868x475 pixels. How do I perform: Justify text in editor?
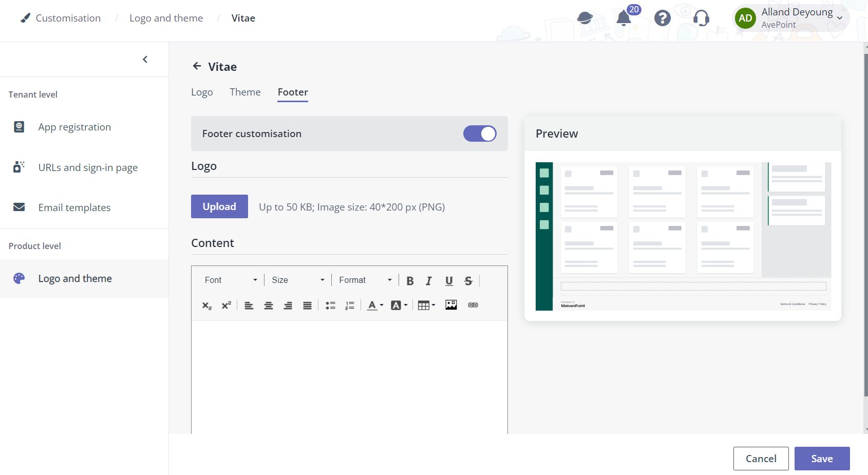(307, 306)
